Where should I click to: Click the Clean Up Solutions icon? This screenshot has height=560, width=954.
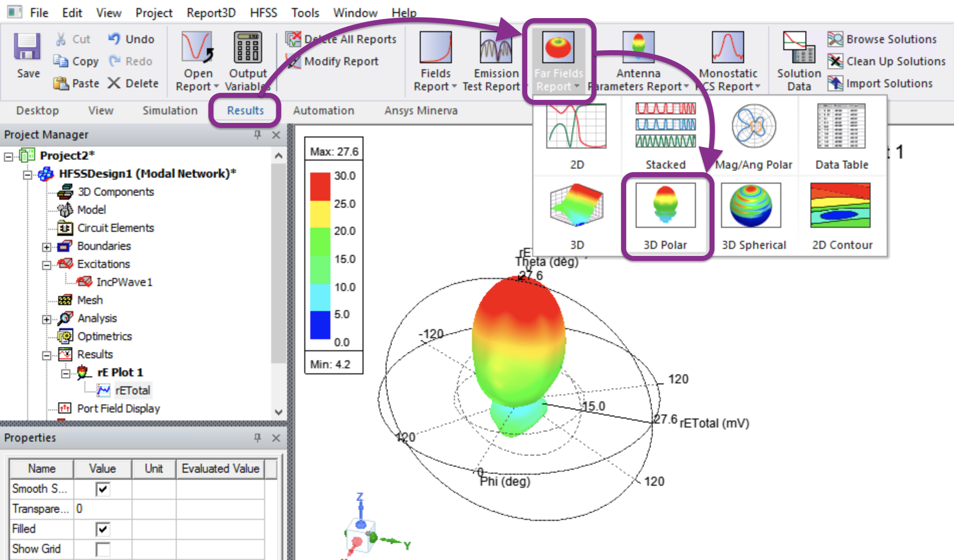(836, 61)
